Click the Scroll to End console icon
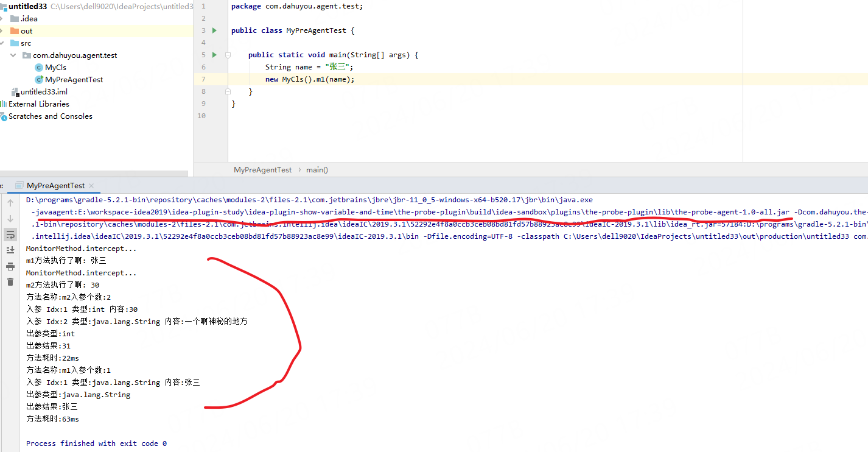This screenshot has width=868, height=452. click(x=10, y=250)
